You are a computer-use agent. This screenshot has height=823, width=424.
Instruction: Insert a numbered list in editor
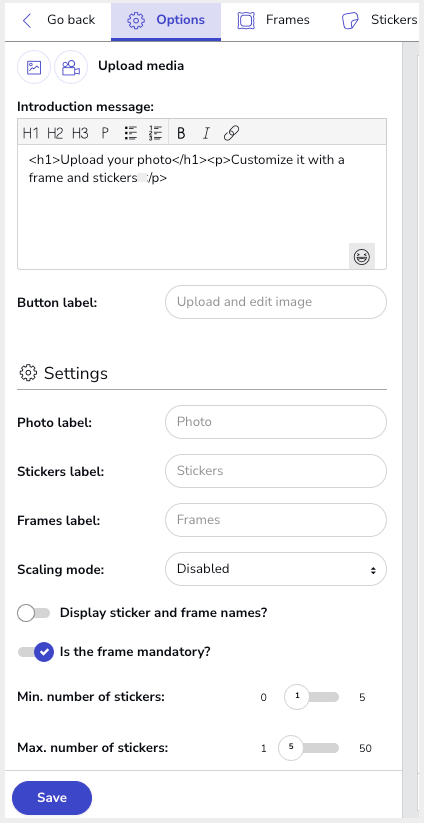(155, 133)
